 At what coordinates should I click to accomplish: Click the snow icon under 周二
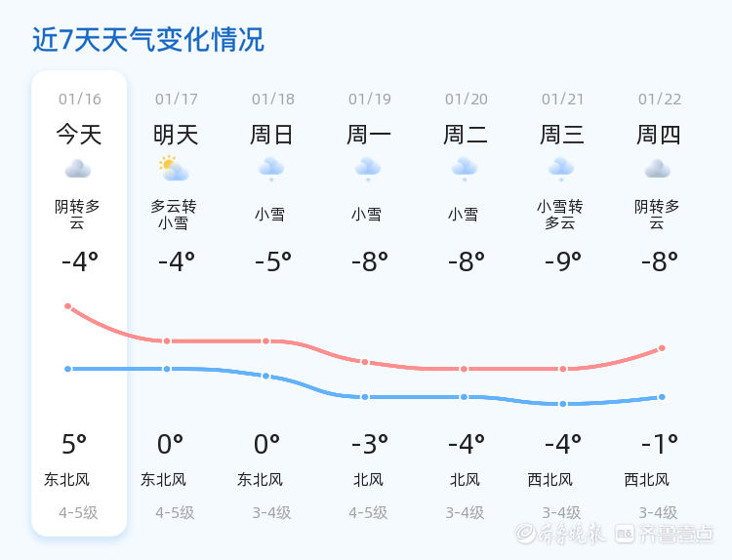[x=465, y=170]
